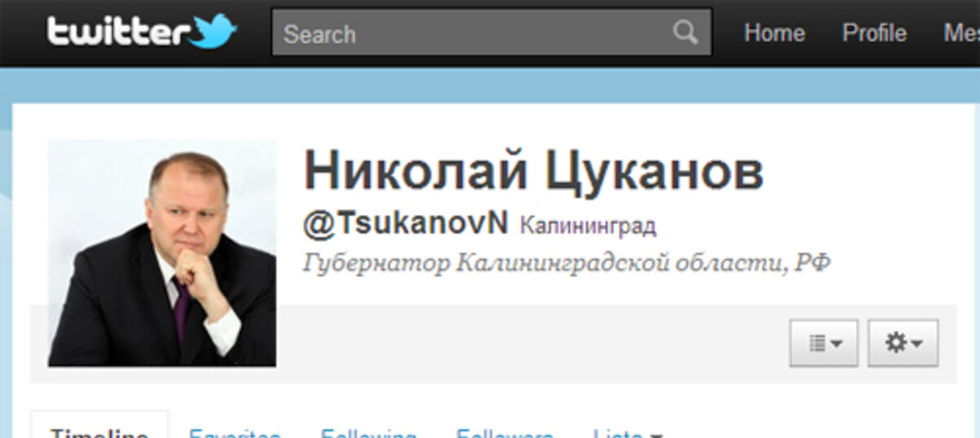This screenshot has height=438, width=980.
Task: Click the blue Twitter bird icon
Action: click(216, 31)
